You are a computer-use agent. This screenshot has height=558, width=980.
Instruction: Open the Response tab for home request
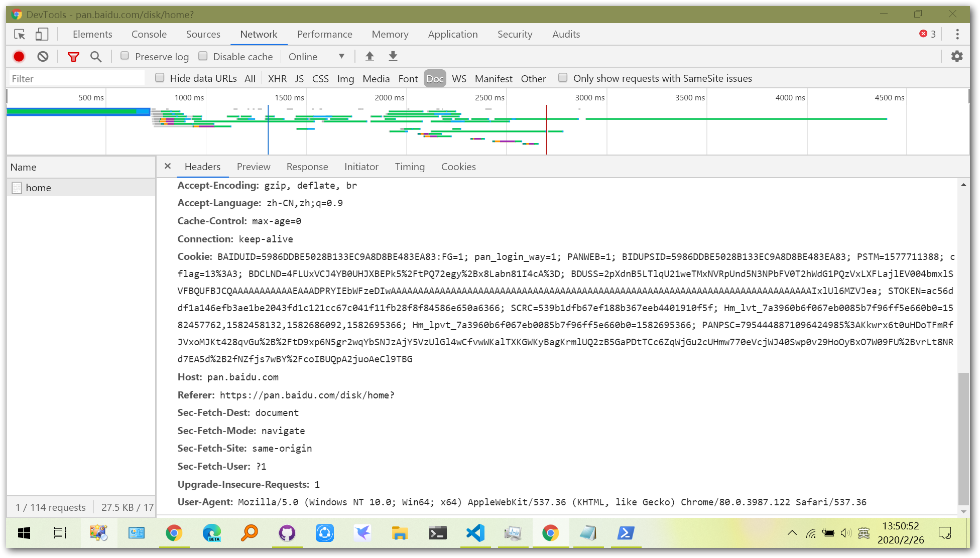[307, 167]
